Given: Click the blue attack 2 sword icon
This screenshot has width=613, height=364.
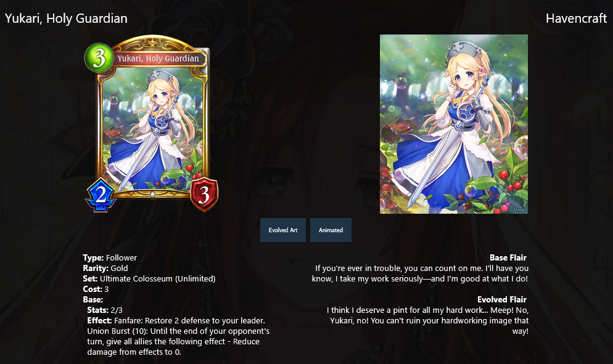Looking at the screenshot, I should [101, 195].
